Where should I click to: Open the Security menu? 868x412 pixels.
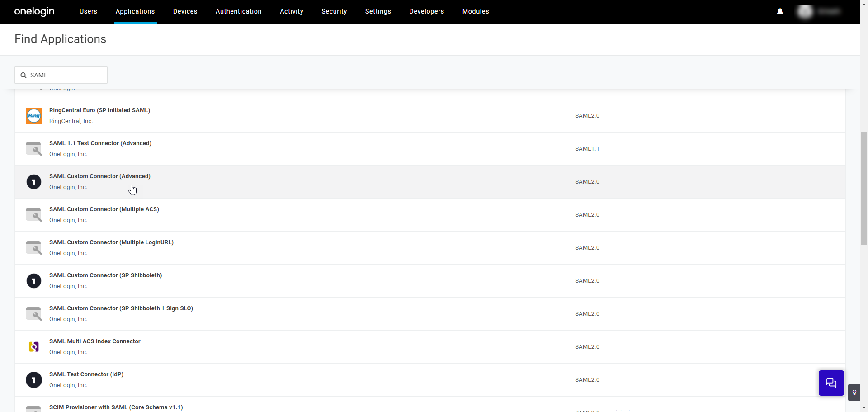coord(334,11)
